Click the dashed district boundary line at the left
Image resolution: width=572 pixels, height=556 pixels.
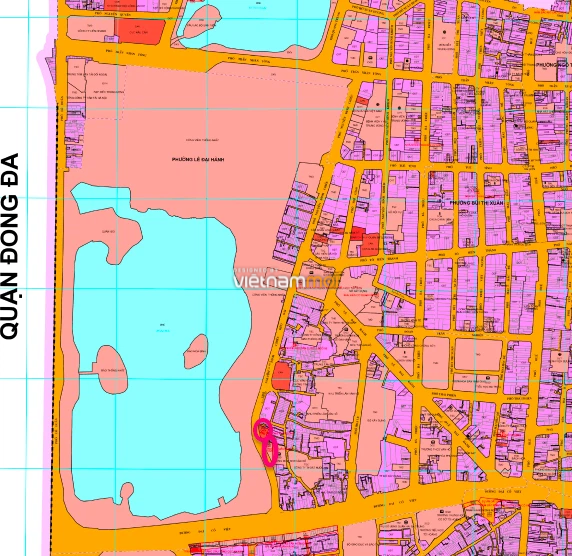coord(57,328)
